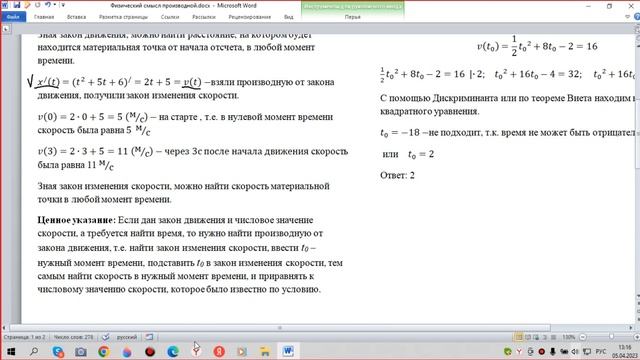The image size is (640, 360).
Task: Open the Разметка страницы tab
Action: pos(123,17)
